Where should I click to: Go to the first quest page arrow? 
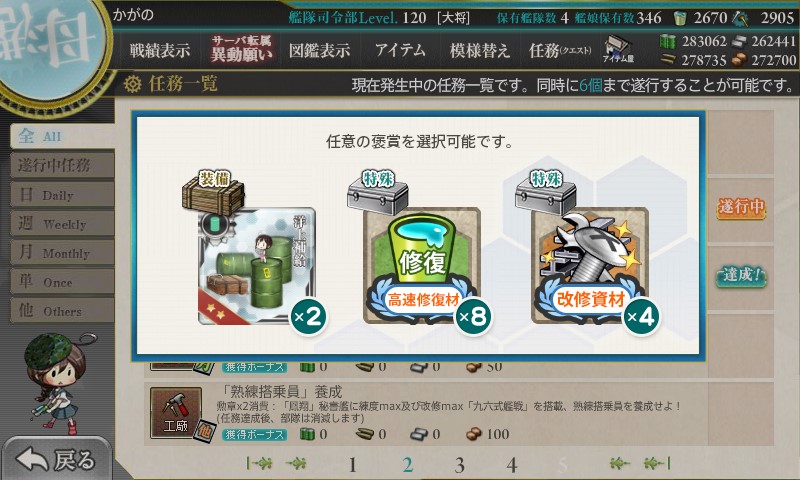[259, 463]
